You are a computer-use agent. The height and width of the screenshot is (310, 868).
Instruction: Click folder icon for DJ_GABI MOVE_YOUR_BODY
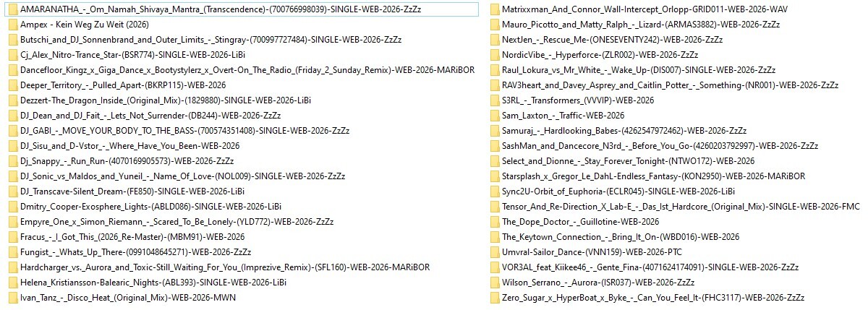(x=13, y=131)
